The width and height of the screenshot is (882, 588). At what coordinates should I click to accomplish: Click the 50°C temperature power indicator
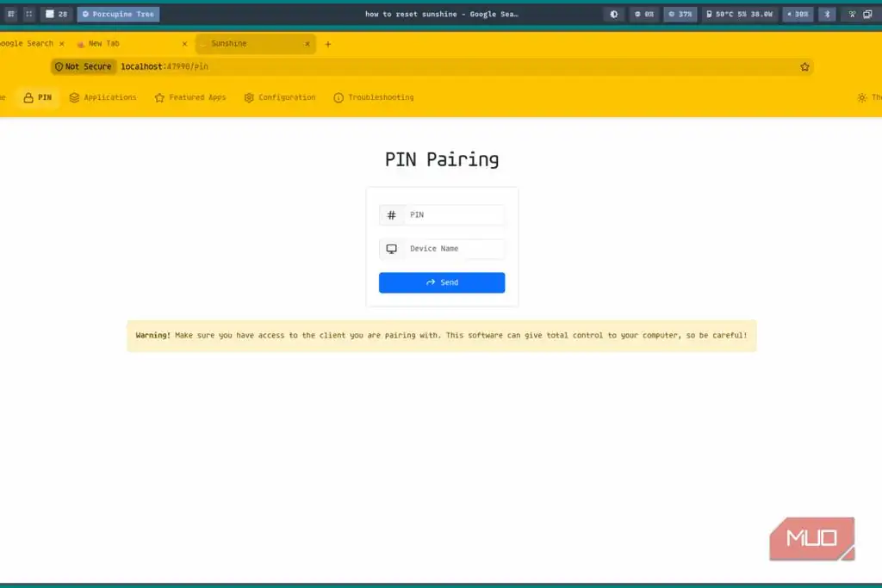pyautogui.click(x=740, y=14)
